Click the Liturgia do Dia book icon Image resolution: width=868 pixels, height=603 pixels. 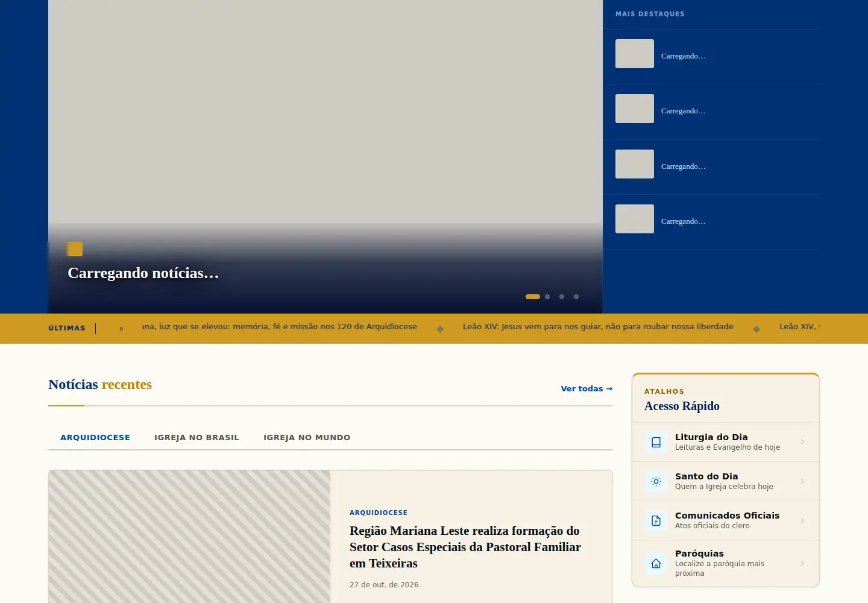(x=656, y=442)
